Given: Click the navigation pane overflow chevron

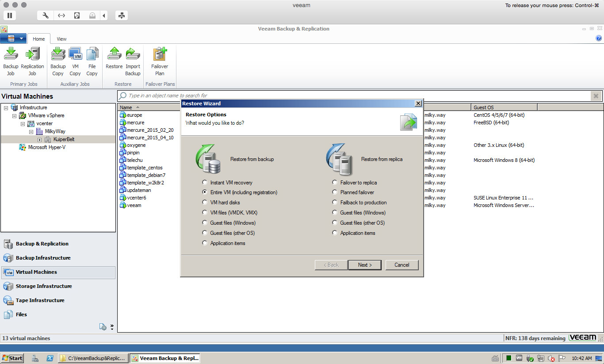Looking at the screenshot, I should tap(112, 327).
